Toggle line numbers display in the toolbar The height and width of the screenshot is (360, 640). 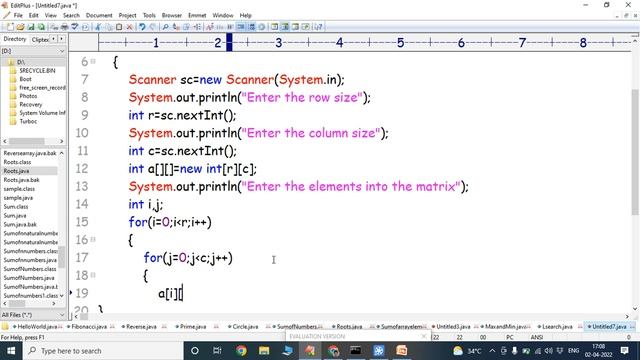click(x=252, y=27)
